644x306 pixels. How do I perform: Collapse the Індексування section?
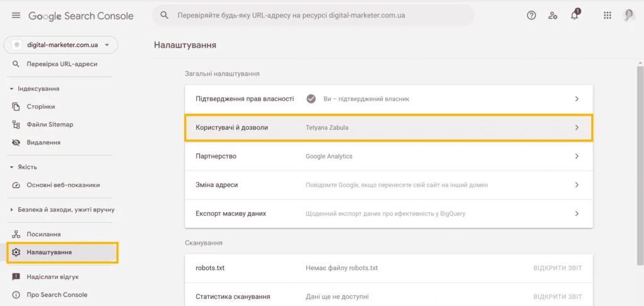tap(11, 89)
